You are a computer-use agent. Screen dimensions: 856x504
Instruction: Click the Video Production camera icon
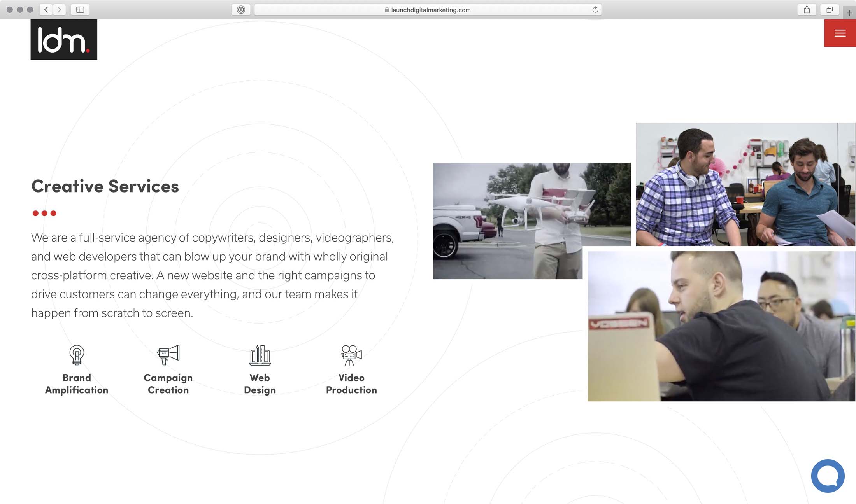[x=351, y=355]
